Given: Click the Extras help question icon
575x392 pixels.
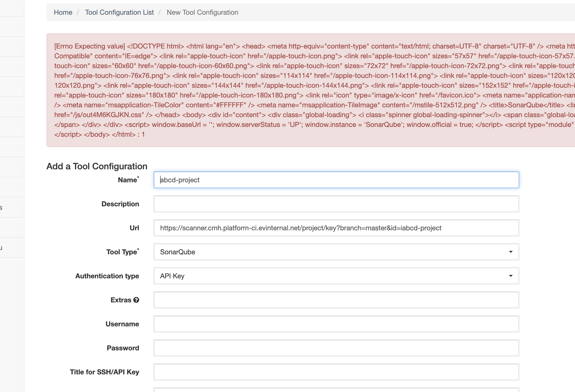Looking at the screenshot, I should (136, 300).
